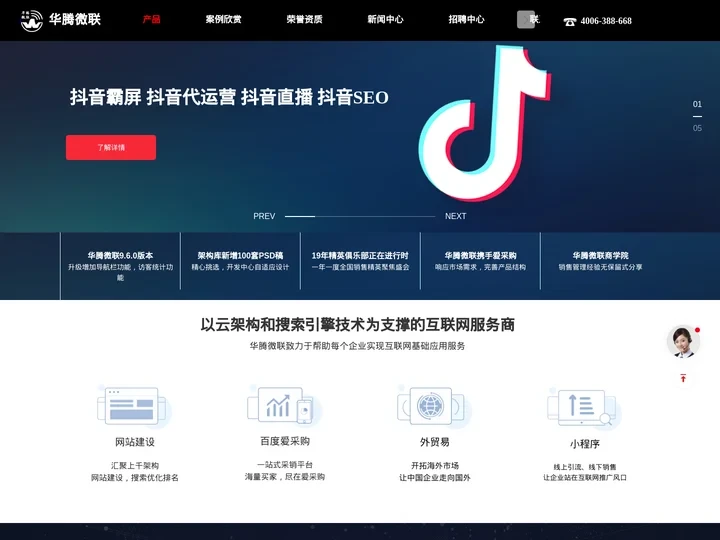Image resolution: width=720 pixels, height=540 pixels.
Task: Click PREV to show previous slide
Action: pyautogui.click(x=264, y=216)
